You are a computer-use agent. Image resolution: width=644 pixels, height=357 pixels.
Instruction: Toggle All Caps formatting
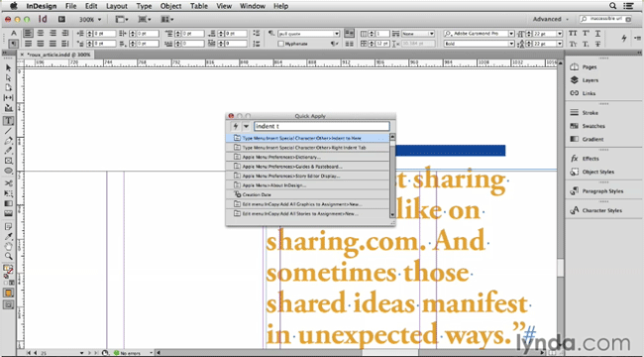573,34
